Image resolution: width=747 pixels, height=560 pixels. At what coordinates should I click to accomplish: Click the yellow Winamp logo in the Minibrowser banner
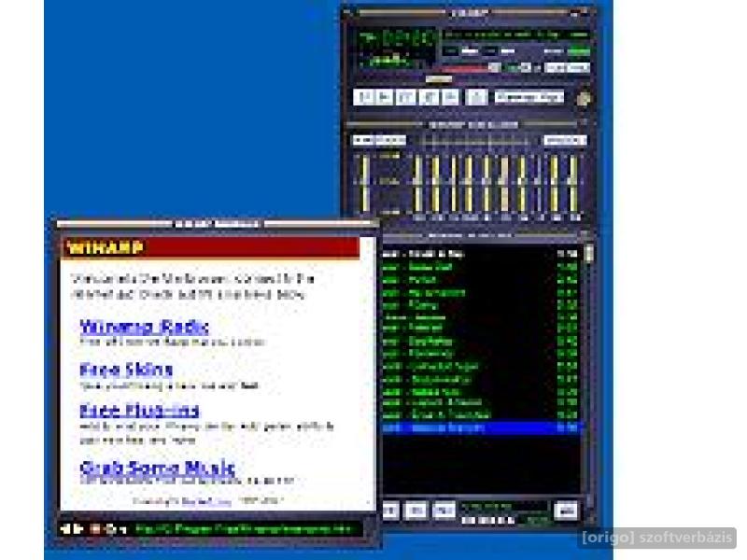(x=106, y=248)
